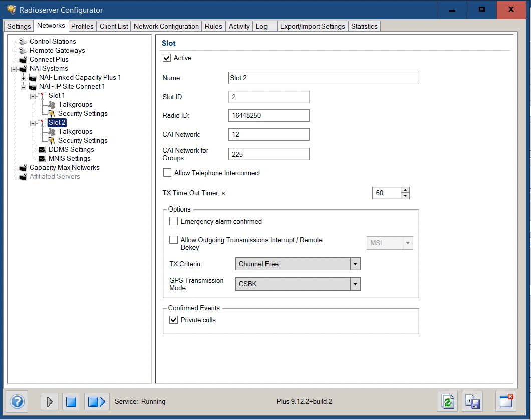
Task: Click the NAI Systems folder icon
Action: pos(23,69)
